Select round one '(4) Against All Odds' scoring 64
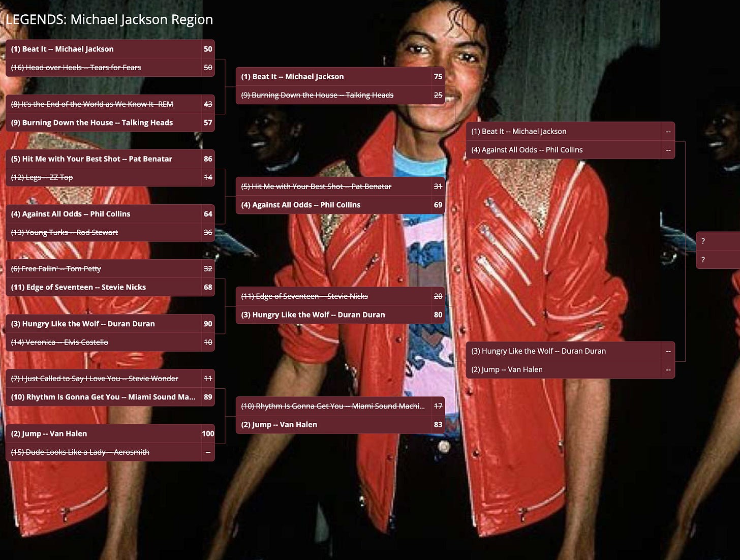The width and height of the screenshot is (740, 560). pyautogui.click(x=110, y=214)
